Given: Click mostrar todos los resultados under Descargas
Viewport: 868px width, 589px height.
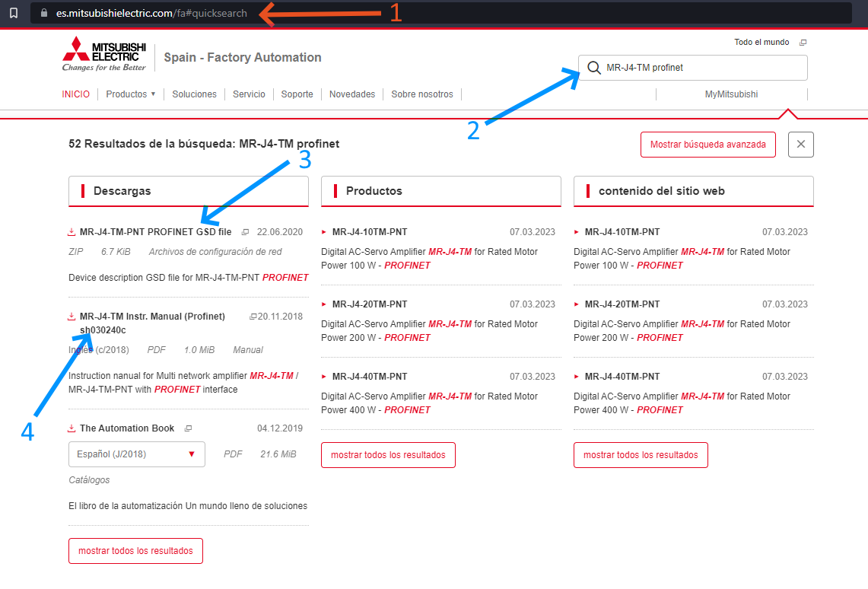Looking at the screenshot, I should pyautogui.click(x=135, y=551).
